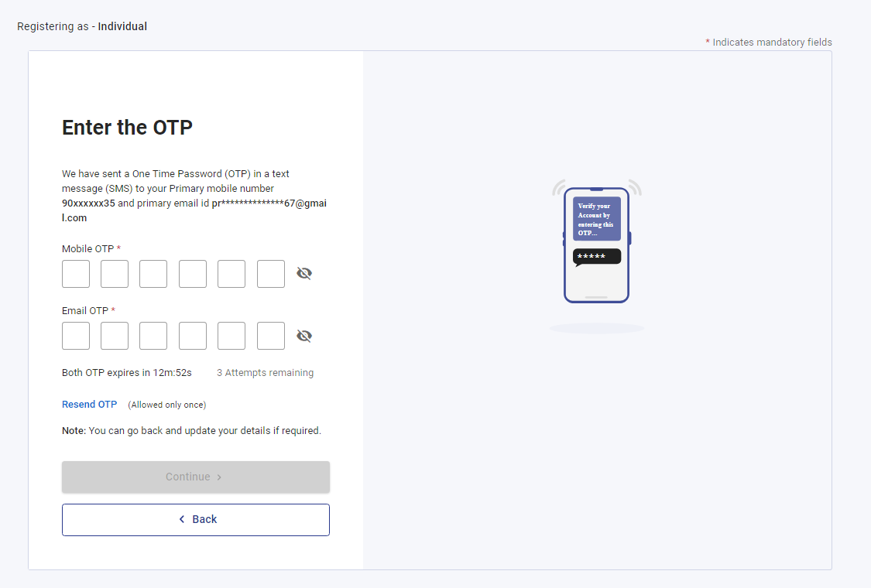The width and height of the screenshot is (871, 588).
Task: Click the "Enter the OTP" heading
Action: point(127,128)
